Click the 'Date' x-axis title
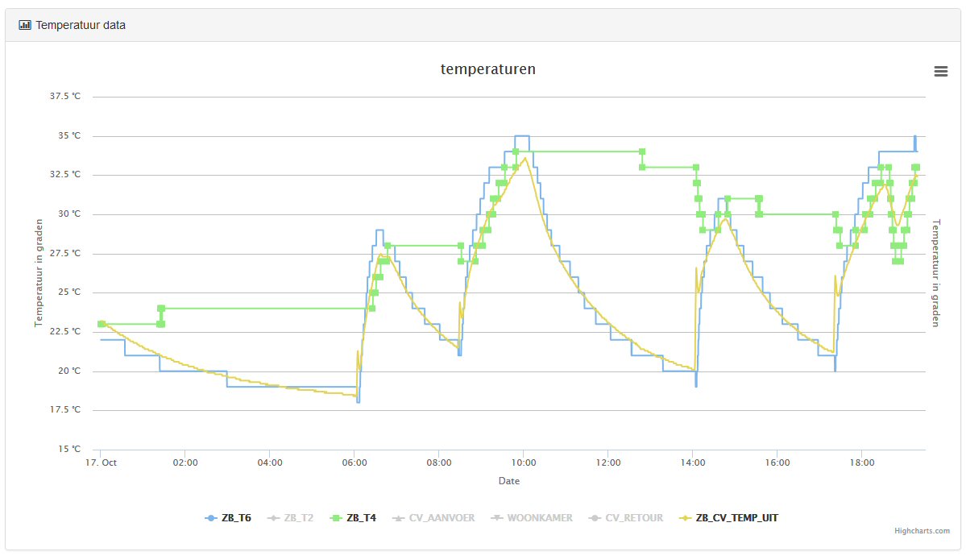 tap(508, 481)
